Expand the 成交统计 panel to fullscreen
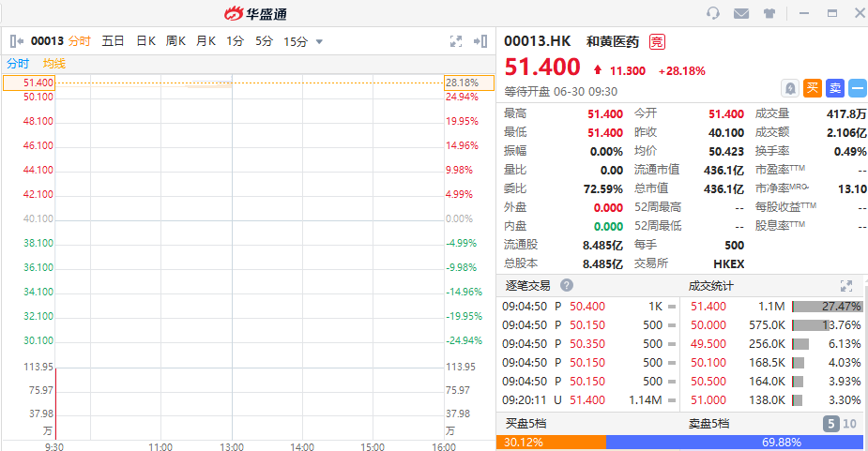 845,286
